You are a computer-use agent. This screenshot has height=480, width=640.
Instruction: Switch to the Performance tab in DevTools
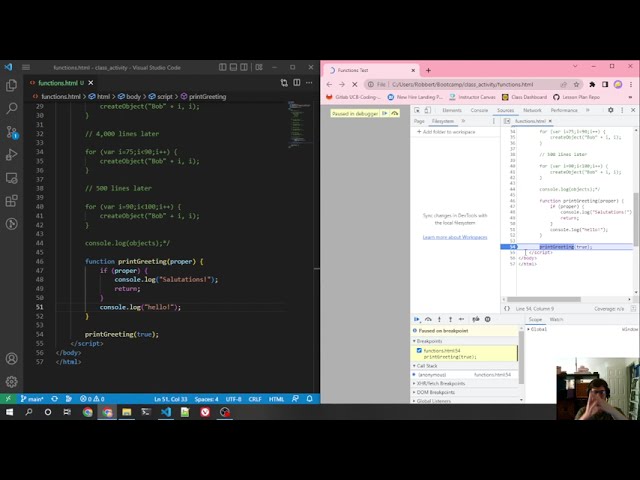[564, 110]
